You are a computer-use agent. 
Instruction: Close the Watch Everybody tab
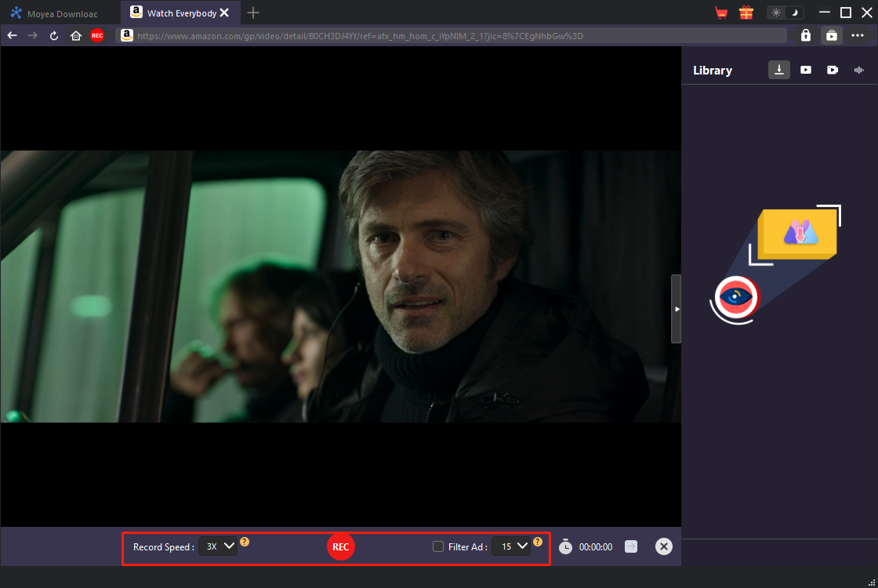click(x=224, y=13)
